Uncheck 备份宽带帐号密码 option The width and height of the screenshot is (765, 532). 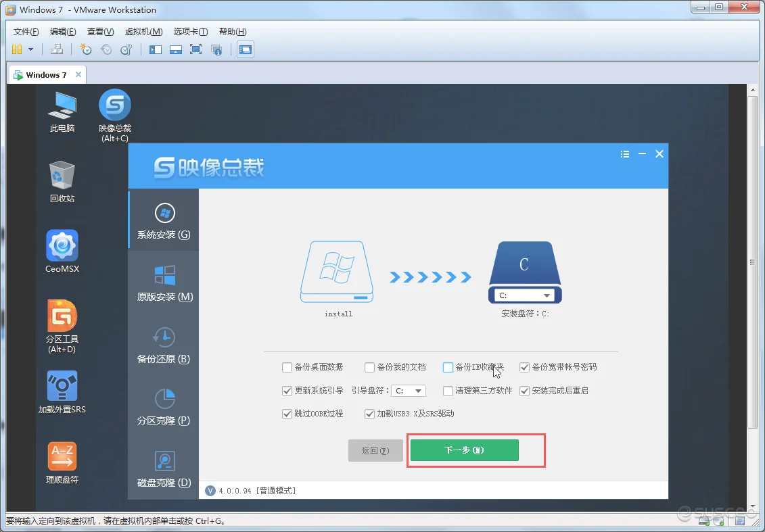(524, 367)
